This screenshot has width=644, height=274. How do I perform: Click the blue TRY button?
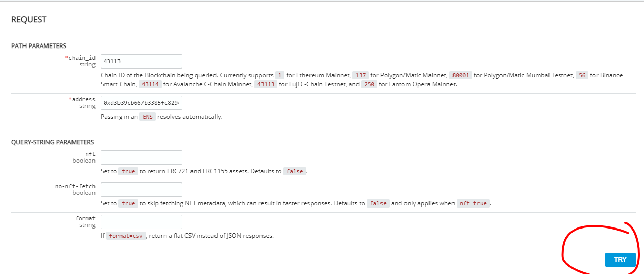tap(620, 260)
